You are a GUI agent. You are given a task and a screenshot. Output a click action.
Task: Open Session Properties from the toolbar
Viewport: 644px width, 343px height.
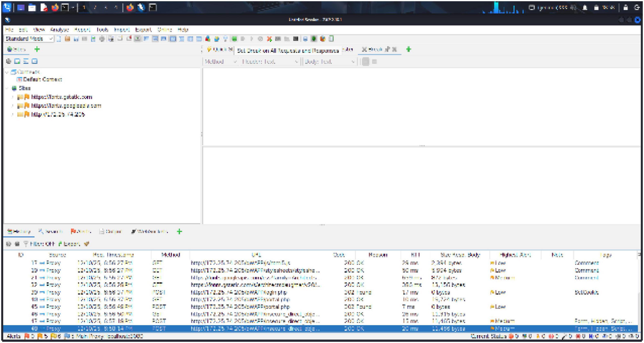(x=93, y=39)
